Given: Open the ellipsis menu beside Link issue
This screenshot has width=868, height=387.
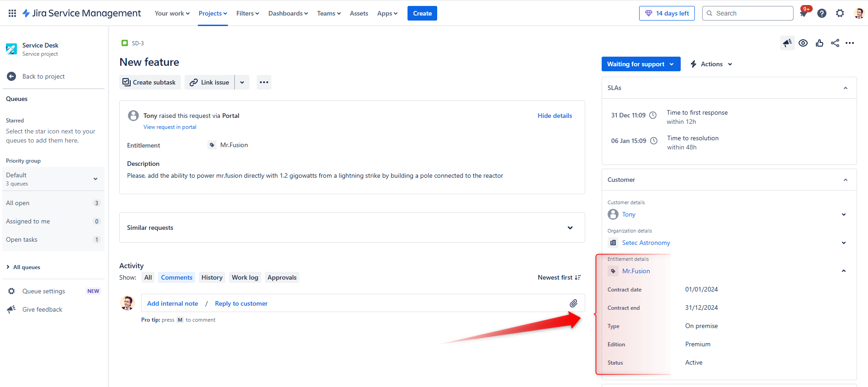Looking at the screenshot, I should (x=264, y=82).
